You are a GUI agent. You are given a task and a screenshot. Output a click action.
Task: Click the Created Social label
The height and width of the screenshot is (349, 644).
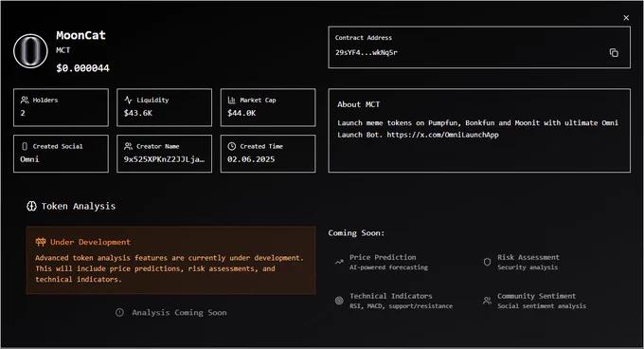coord(58,146)
